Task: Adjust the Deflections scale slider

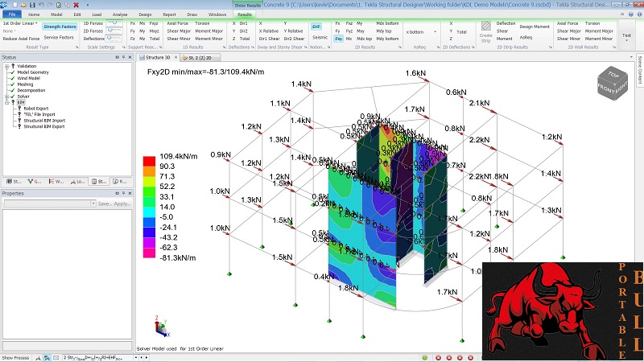Action: (x=114, y=39)
